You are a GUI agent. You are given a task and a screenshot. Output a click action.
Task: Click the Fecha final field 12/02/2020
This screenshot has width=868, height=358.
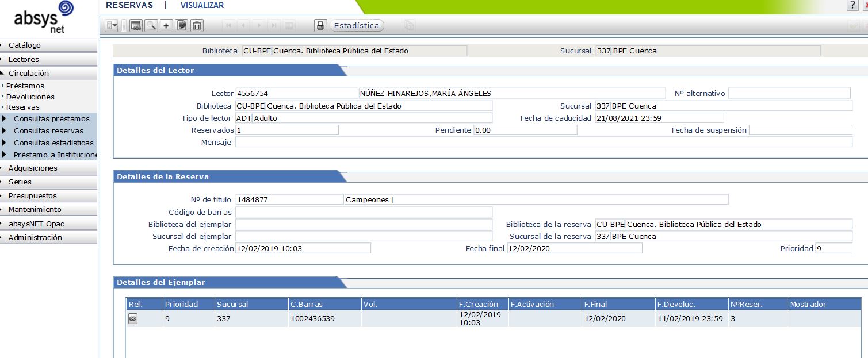[574, 248]
